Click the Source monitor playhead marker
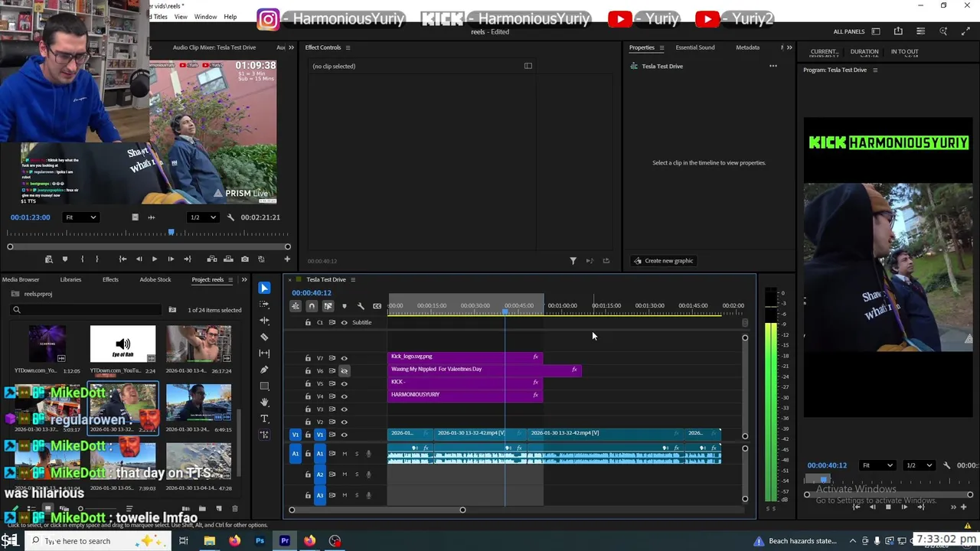The image size is (980, 551). (x=171, y=232)
